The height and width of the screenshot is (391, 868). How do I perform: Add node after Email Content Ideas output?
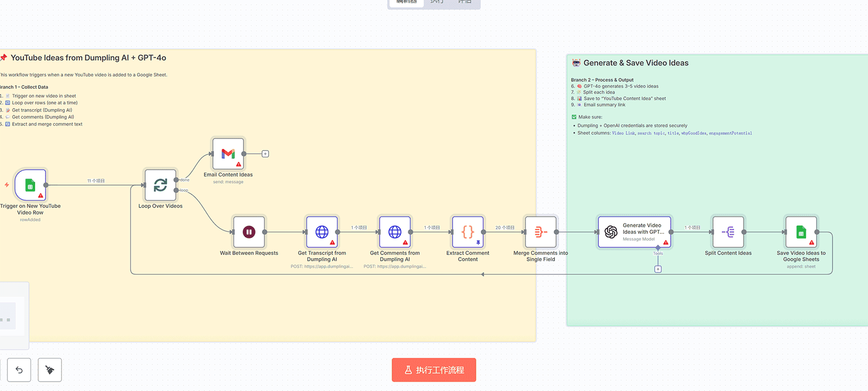[x=265, y=154]
